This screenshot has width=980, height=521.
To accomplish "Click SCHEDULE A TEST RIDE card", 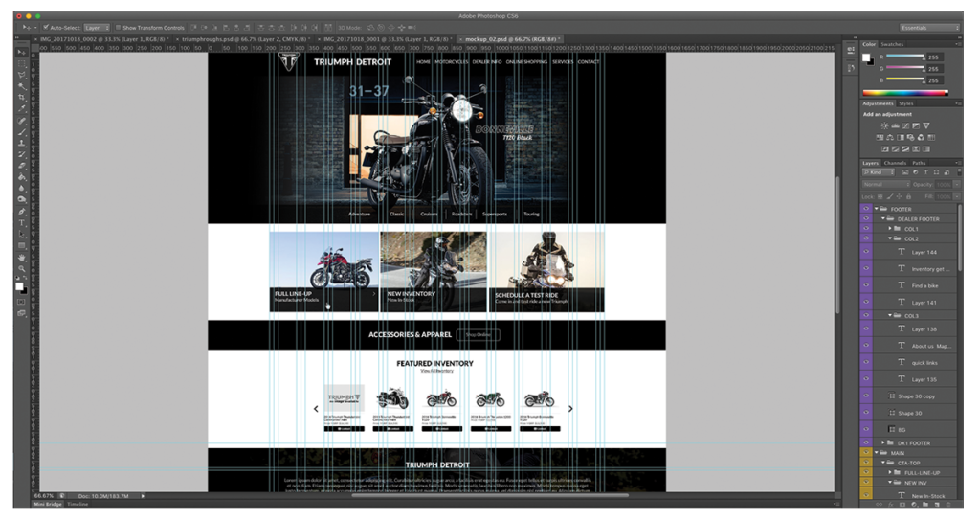I will pyautogui.click(x=546, y=271).
